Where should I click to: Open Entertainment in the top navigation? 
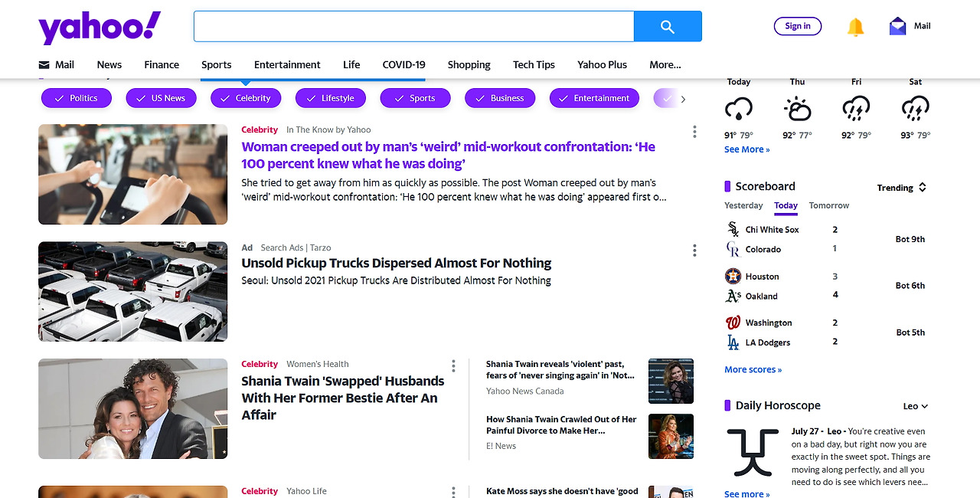coord(287,65)
